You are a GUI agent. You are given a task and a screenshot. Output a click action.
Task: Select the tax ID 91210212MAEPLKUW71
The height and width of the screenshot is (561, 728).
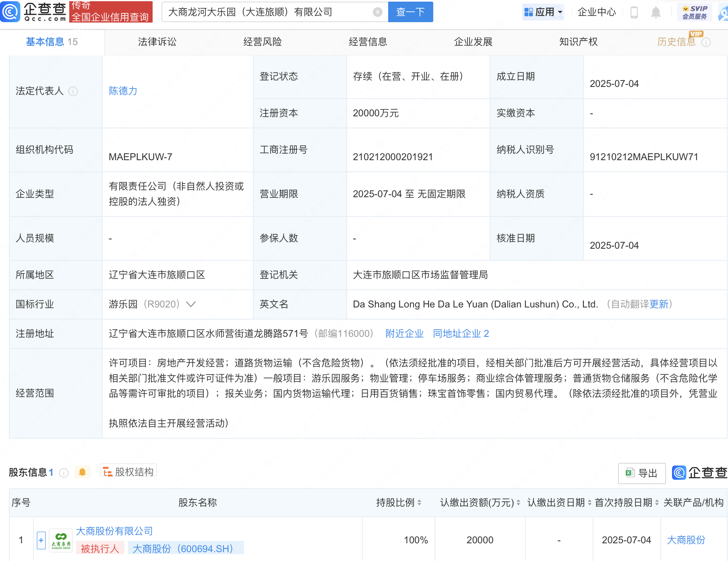pos(644,157)
